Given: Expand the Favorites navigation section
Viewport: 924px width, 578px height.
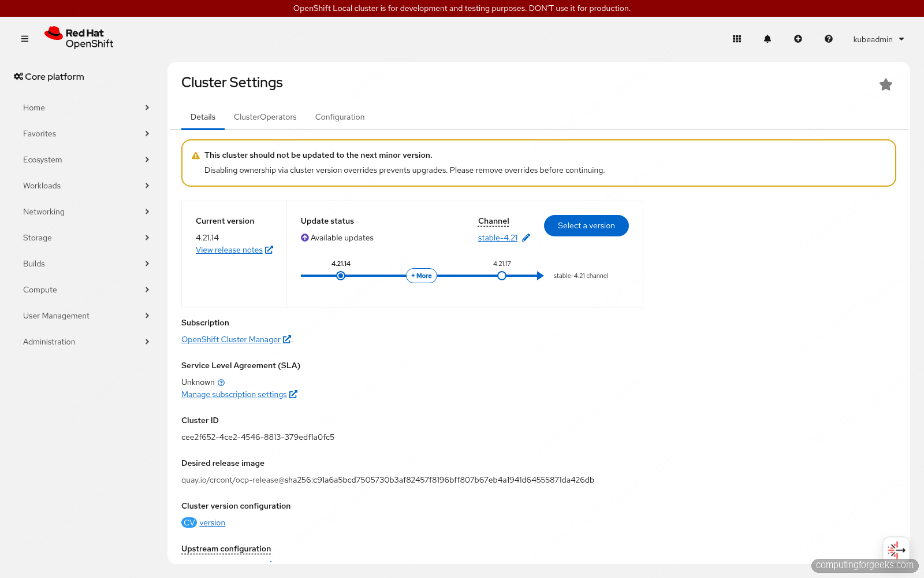Looking at the screenshot, I should point(85,134).
